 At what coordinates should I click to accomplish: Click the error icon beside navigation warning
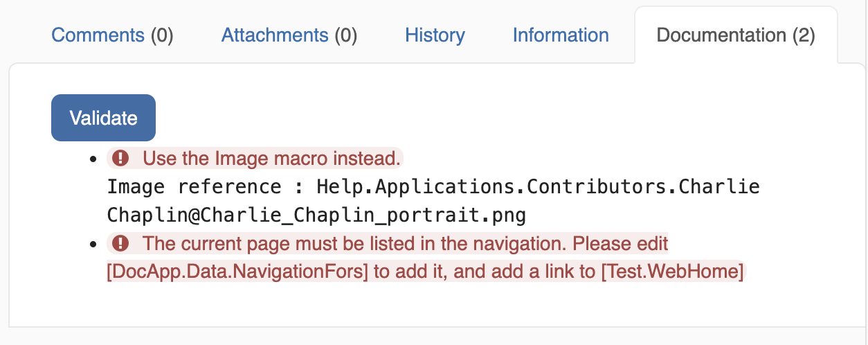pyautogui.click(x=120, y=244)
